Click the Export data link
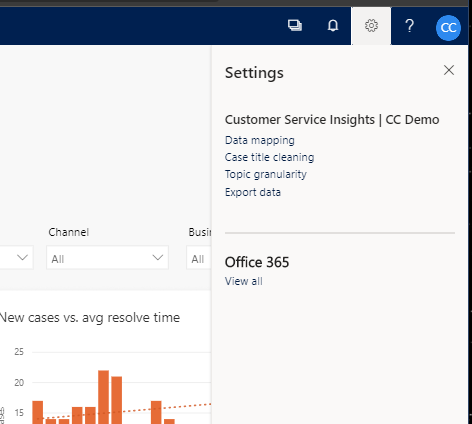Viewport: 472px width, 424px height. click(x=253, y=192)
